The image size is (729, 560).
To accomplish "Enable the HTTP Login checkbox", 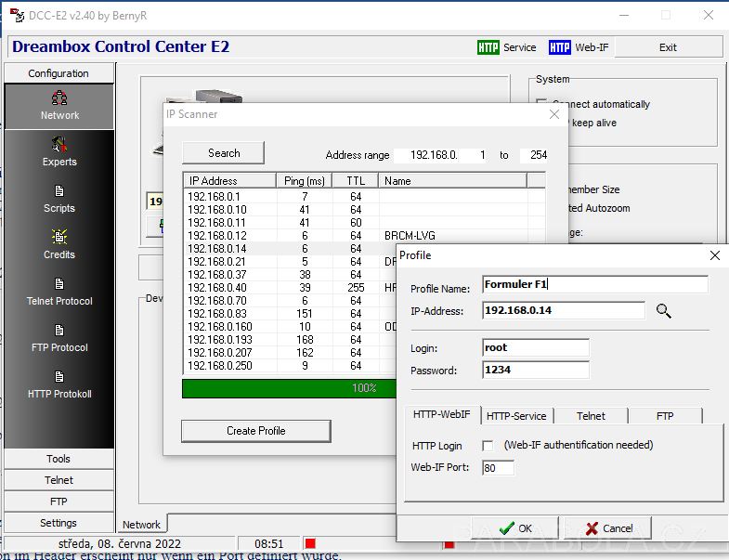I will pos(488,446).
